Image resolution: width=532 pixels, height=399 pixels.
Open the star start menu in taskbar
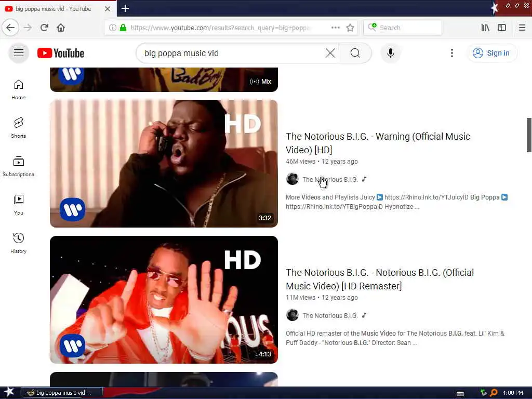coord(9,392)
